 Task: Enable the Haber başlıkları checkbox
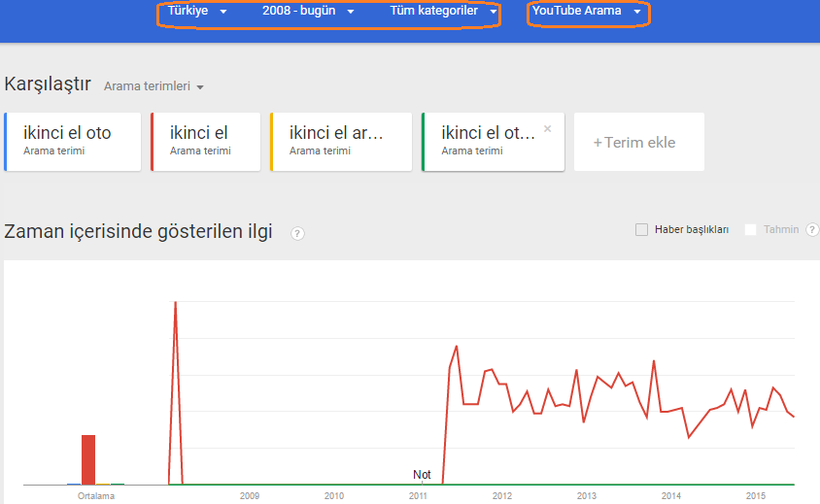(641, 229)
